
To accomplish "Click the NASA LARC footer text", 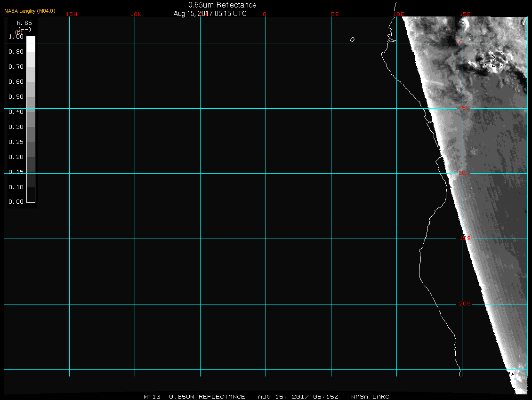I will 370,397.
